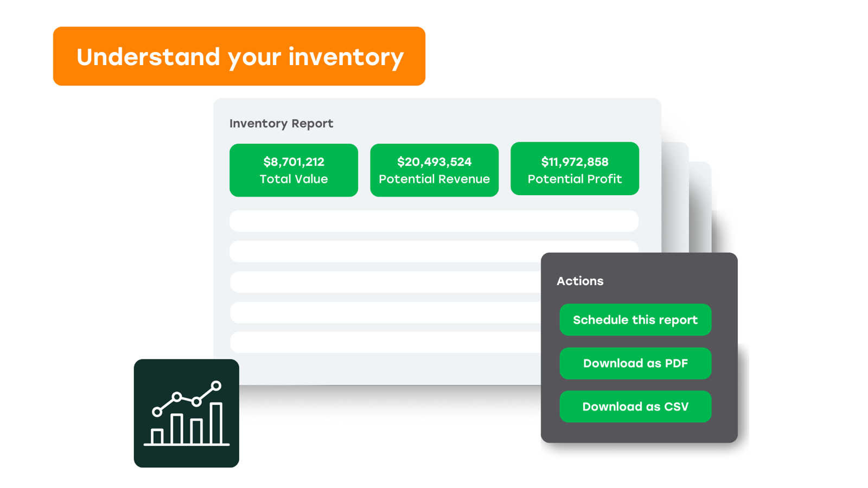Click the Schedule this report button
Viewport: 868px width, 488px height.
635,320
